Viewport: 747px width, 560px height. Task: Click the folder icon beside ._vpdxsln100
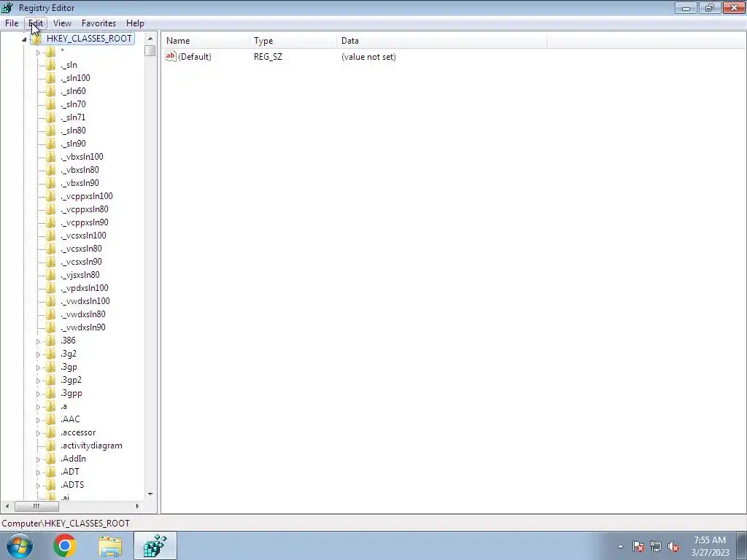[51, 288]
